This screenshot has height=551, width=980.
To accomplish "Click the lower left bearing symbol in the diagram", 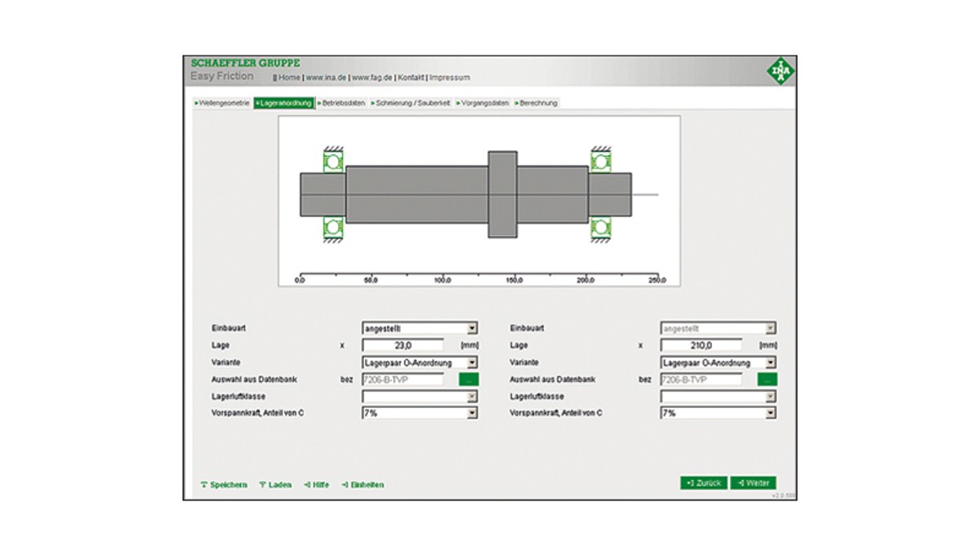I will [332, 228].
